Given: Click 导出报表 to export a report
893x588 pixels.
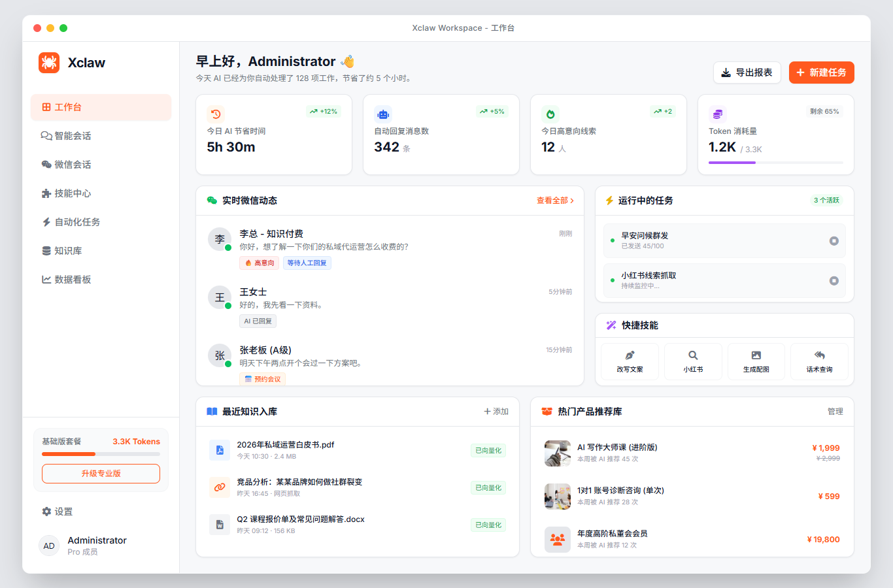Looking at the screenshot, I should 747,73.
